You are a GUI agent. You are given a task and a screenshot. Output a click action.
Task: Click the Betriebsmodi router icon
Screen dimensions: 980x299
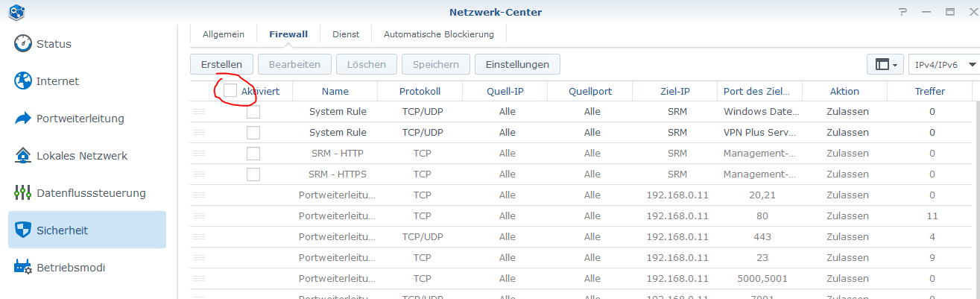click(x=23, y=268)
